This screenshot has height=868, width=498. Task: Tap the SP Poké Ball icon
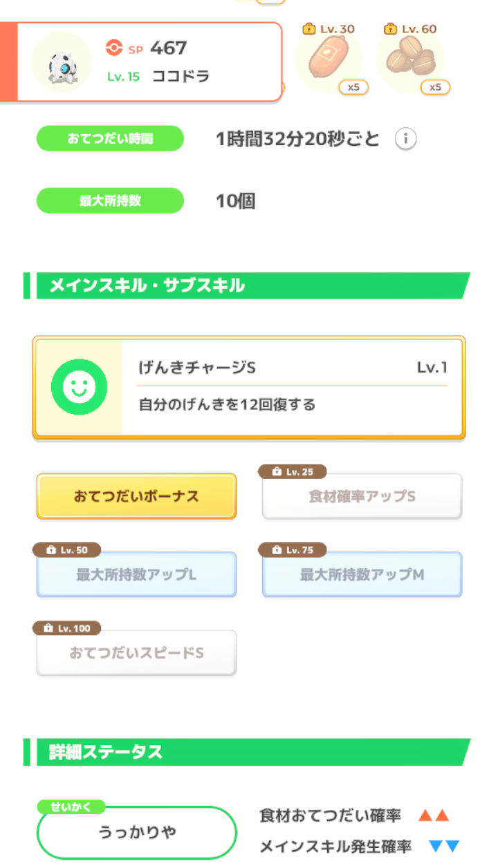coord(114,48)
